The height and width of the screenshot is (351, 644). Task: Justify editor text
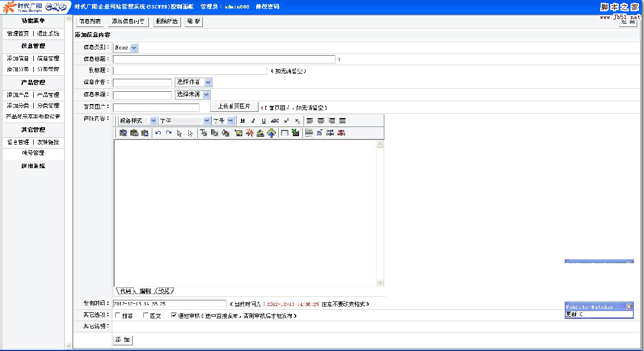click(343, 121)
